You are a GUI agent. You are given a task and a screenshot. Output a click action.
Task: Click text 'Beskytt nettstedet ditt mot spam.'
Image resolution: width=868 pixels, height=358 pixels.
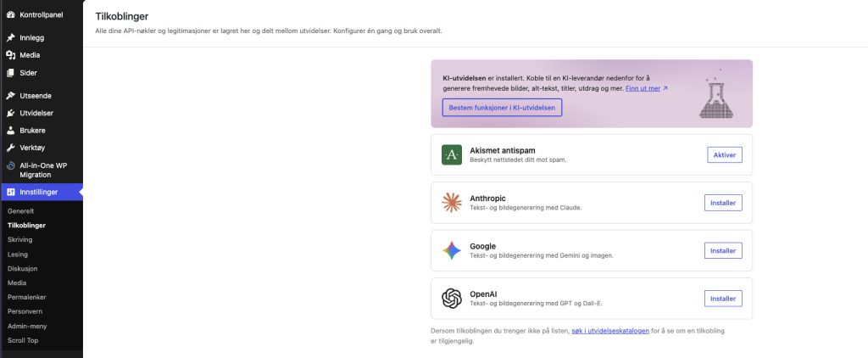pyautogui.click(x=518, y=160)
